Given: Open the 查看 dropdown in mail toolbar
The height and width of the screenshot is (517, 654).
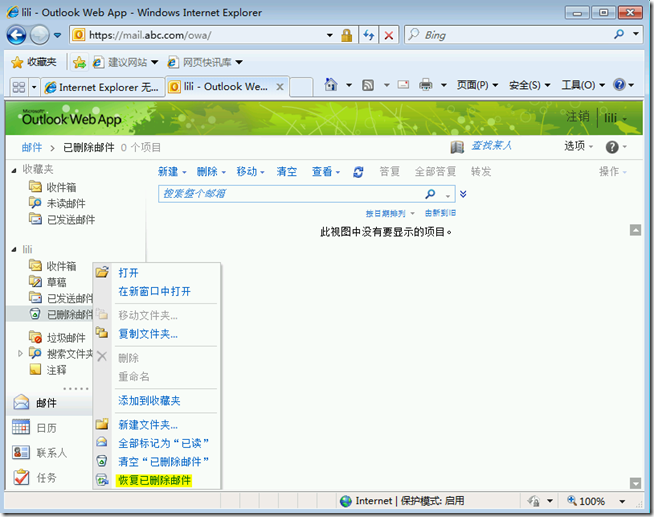Looking at the screenshot, I should [326, 171].
